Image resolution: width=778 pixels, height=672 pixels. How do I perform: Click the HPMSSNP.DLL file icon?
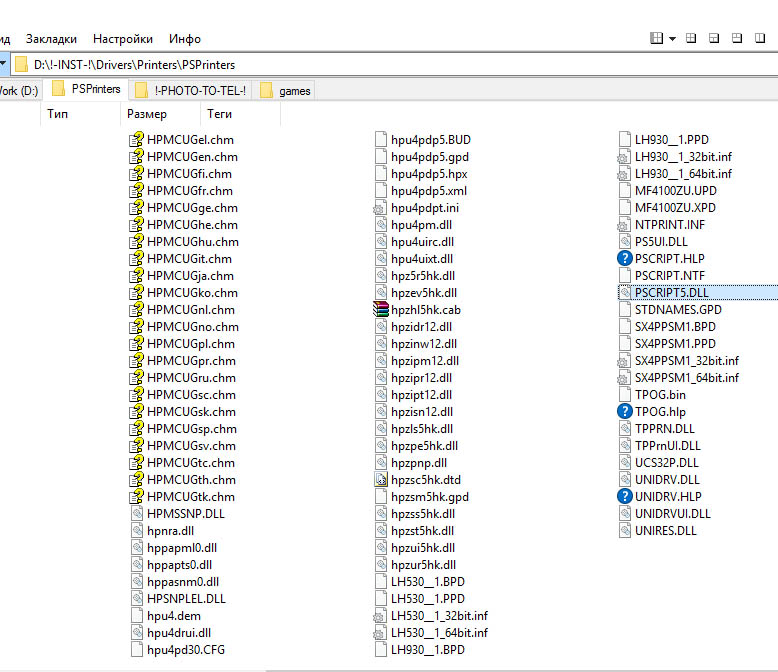[x=137, y=514]
